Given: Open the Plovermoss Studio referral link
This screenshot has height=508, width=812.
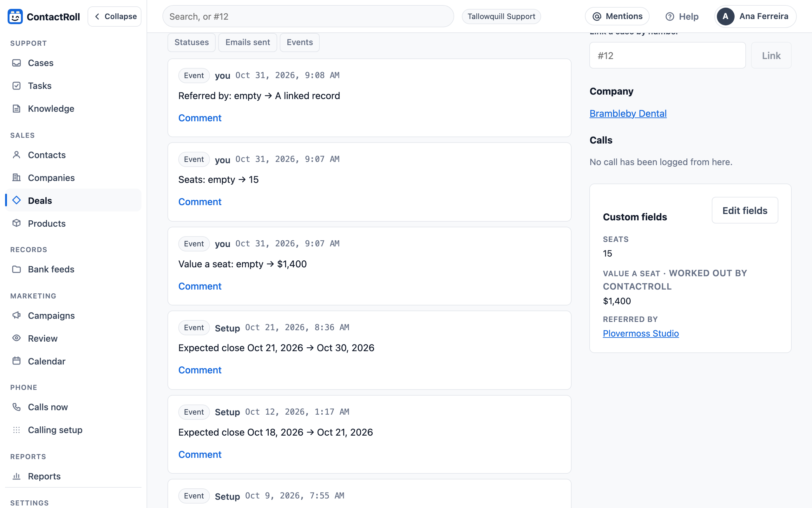Looking at the screenshot, I should click(640, 333).
